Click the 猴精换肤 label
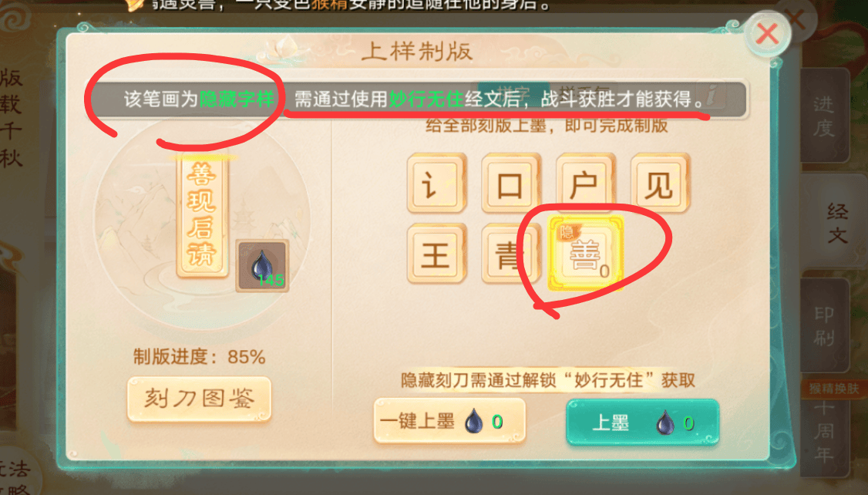The height and width of the screenshot is (495, 868). (833, 389)
